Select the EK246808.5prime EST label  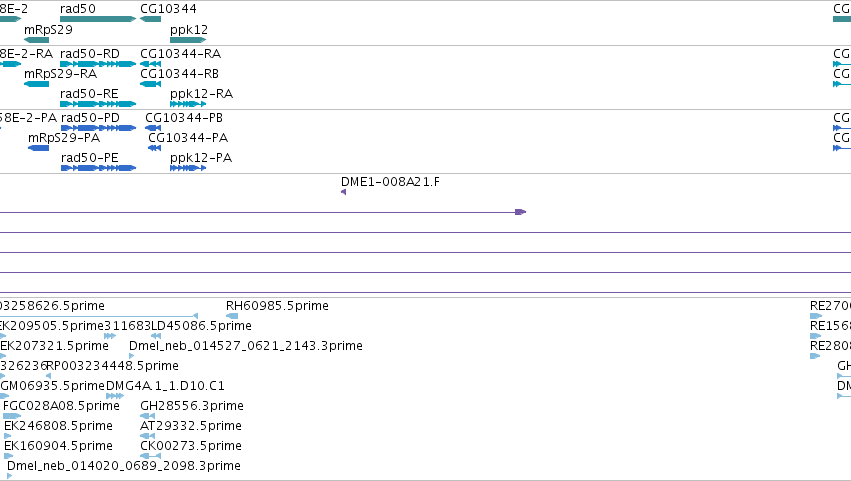pyautogui.click(x=58, y=426)
